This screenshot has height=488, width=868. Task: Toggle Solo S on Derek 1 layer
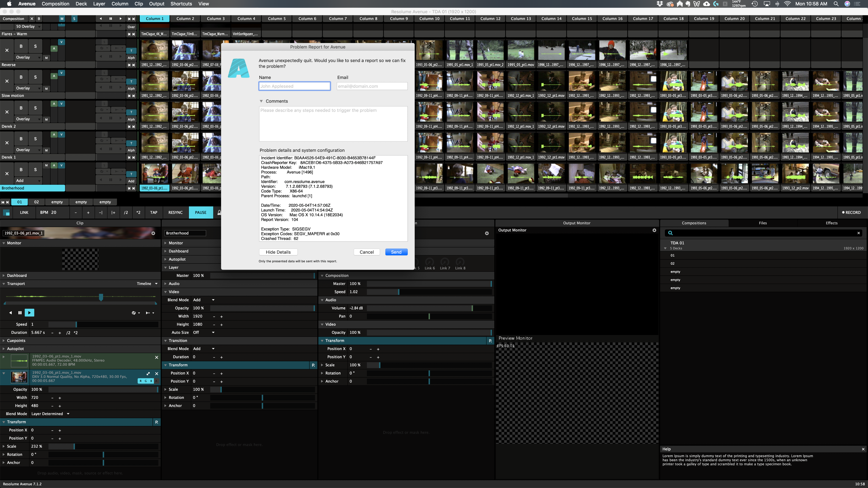pos(35,139)
